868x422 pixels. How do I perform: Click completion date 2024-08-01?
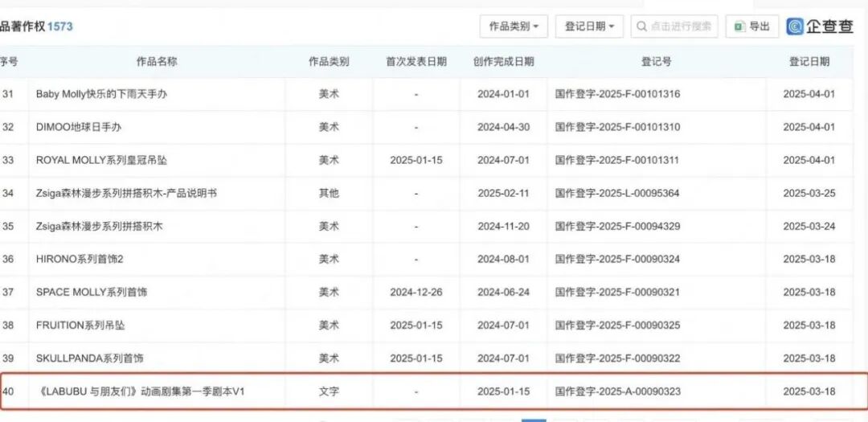pos(504,259)
